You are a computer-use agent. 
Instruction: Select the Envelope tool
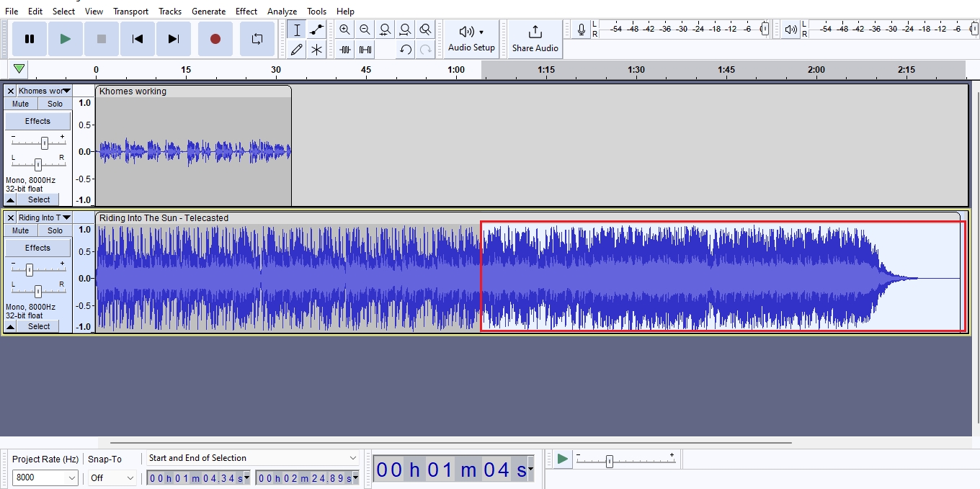coord(316,30)
